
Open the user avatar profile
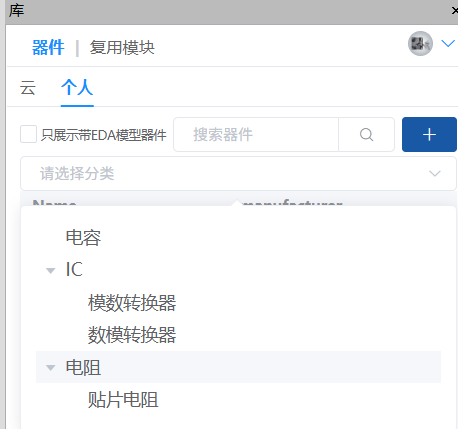[420, 43]
